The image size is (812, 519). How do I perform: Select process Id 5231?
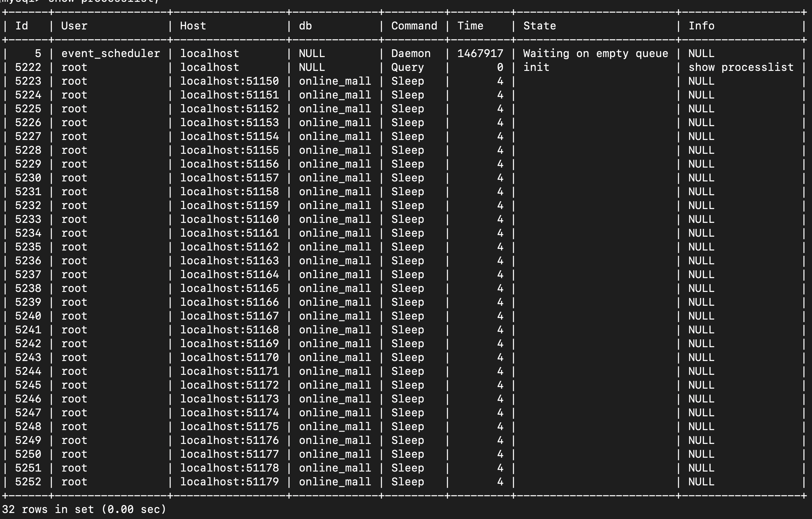(x=28, y=192)
